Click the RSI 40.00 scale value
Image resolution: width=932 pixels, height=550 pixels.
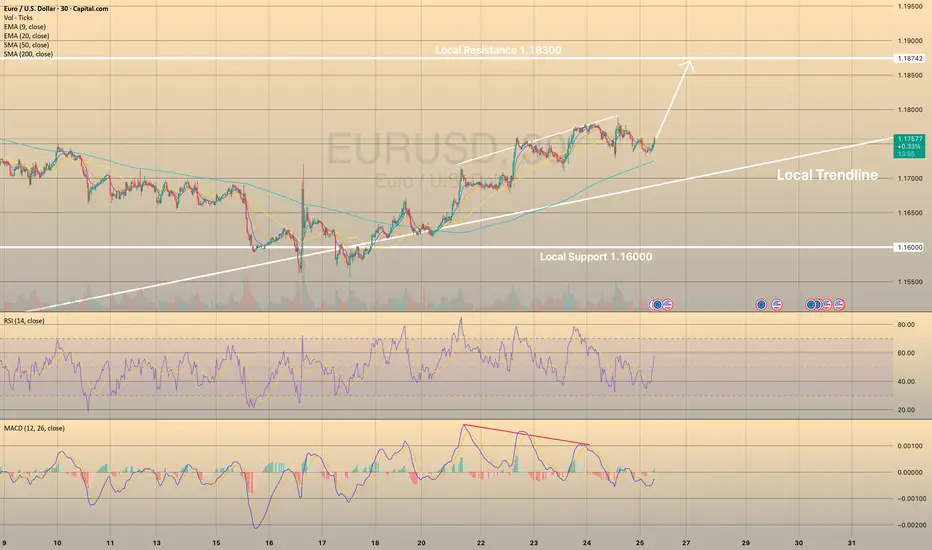[x=906, y=382]
